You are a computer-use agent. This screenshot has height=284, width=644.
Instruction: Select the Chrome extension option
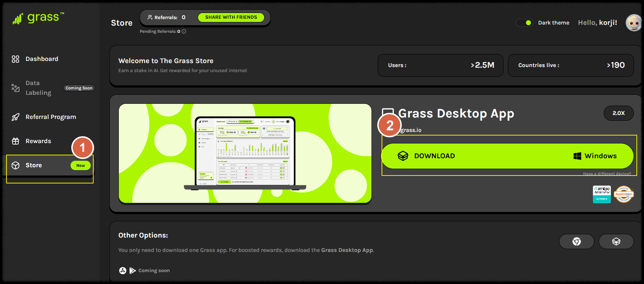click(577, 241)
